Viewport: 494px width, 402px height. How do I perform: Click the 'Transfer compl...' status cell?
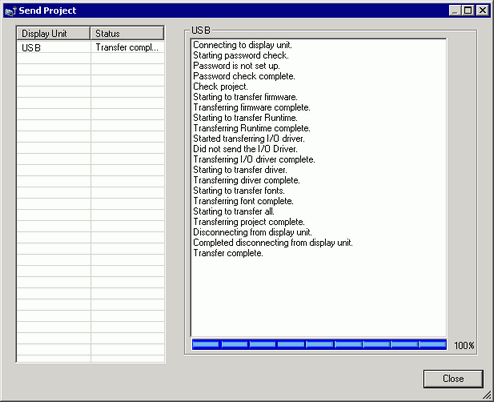(127, 48)
